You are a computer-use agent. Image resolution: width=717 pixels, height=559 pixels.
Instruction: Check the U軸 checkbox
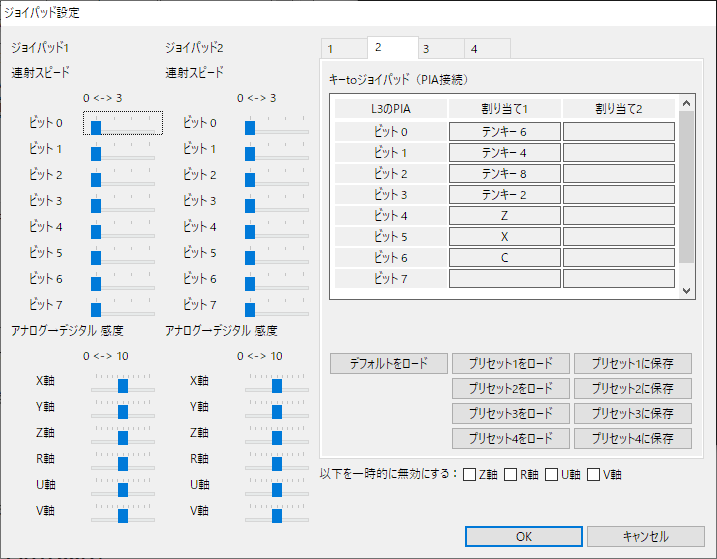(x=553, y=474)
